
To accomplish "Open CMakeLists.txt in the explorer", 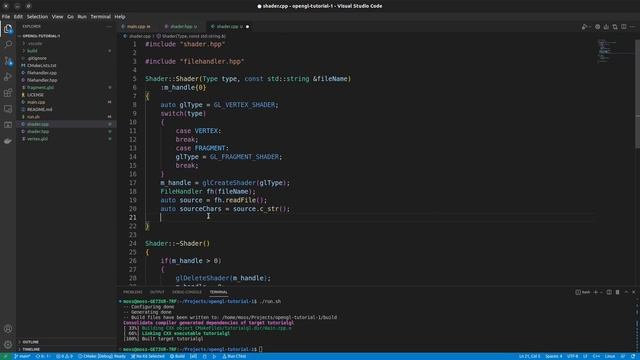I will 42,65.
